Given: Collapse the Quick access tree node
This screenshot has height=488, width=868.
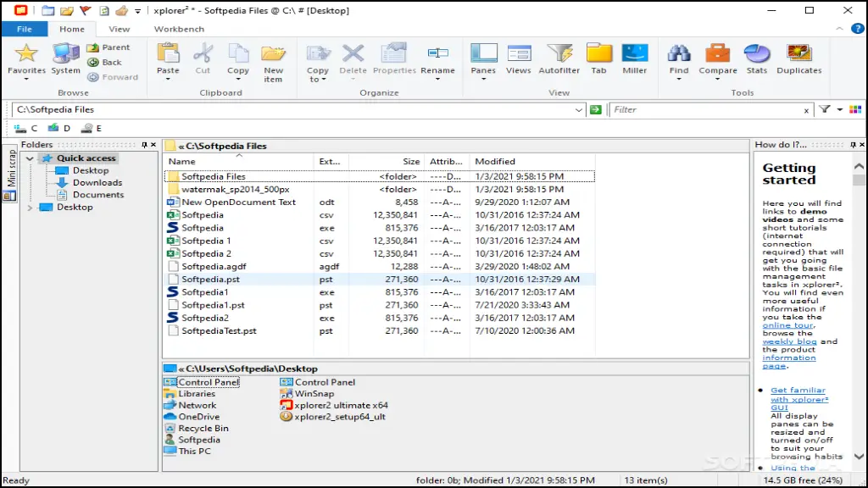Looking at the screenshot, I should [30, 158].
